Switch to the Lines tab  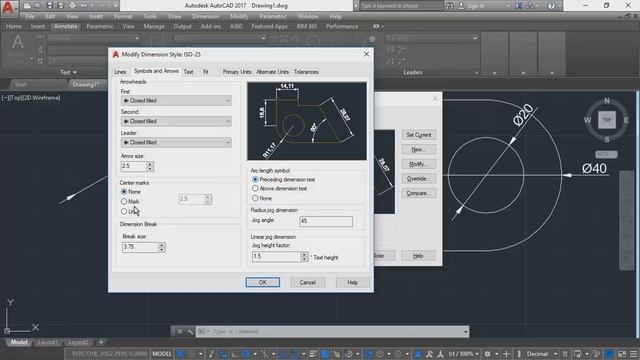[120, 72]
